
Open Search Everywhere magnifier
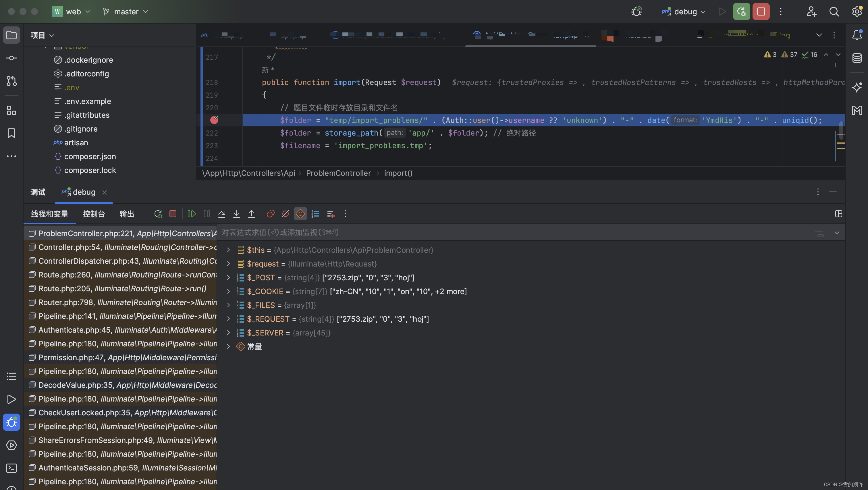click(834, 11)
